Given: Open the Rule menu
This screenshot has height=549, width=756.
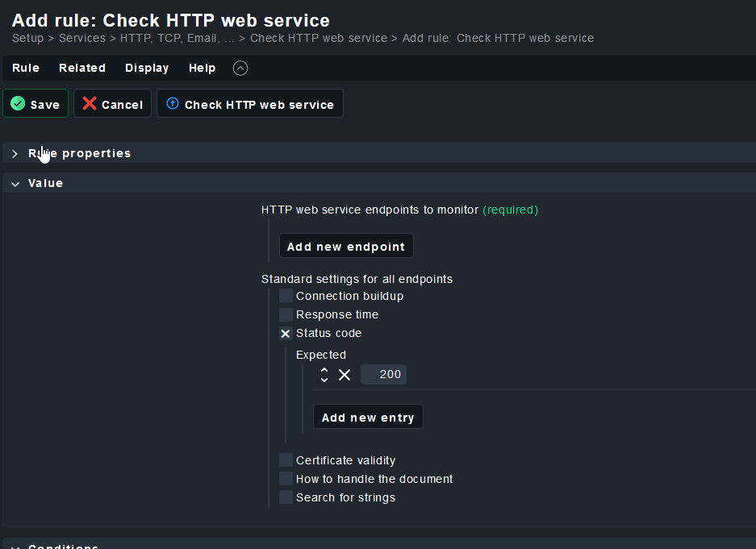Looking at the screenshot, I should (x=26, y=69).
